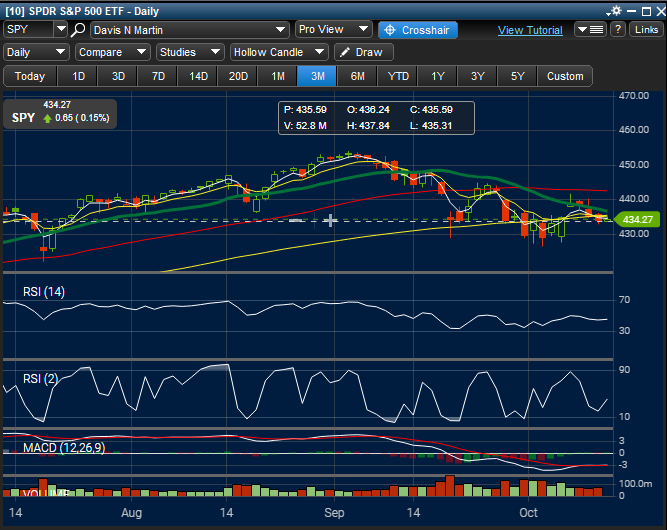Minimize the SPDR chart window
667x530 pixels.
[x=631, y=11]
